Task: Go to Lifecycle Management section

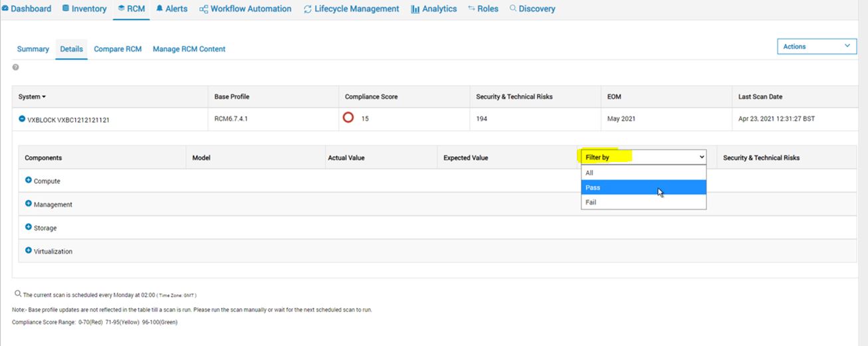Action: pyautogui.click(x=351, y=9)
